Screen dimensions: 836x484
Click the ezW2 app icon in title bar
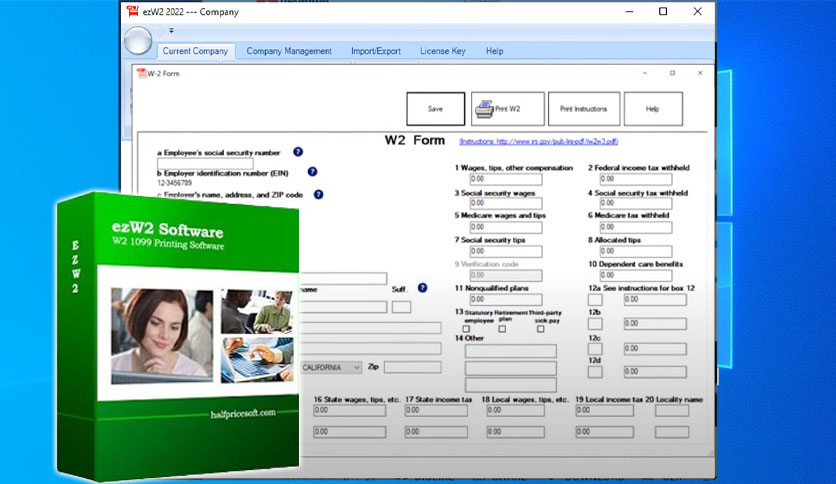pos(133,11)
